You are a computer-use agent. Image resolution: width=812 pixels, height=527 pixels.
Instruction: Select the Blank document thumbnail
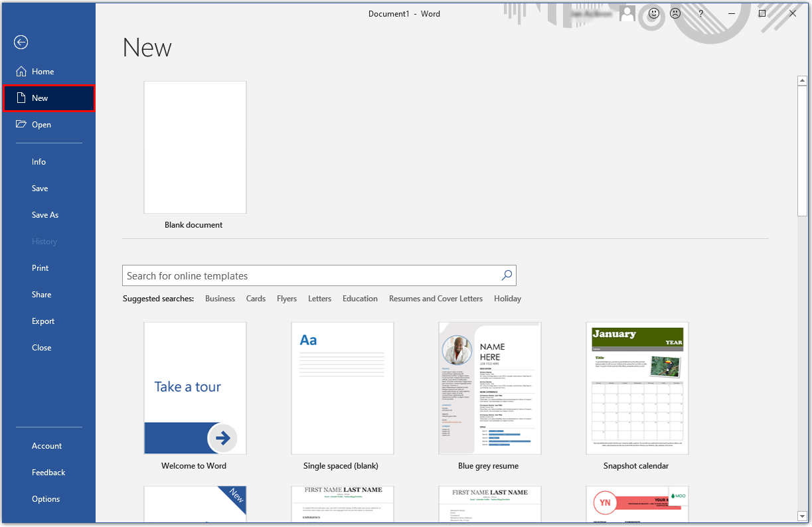195,147
